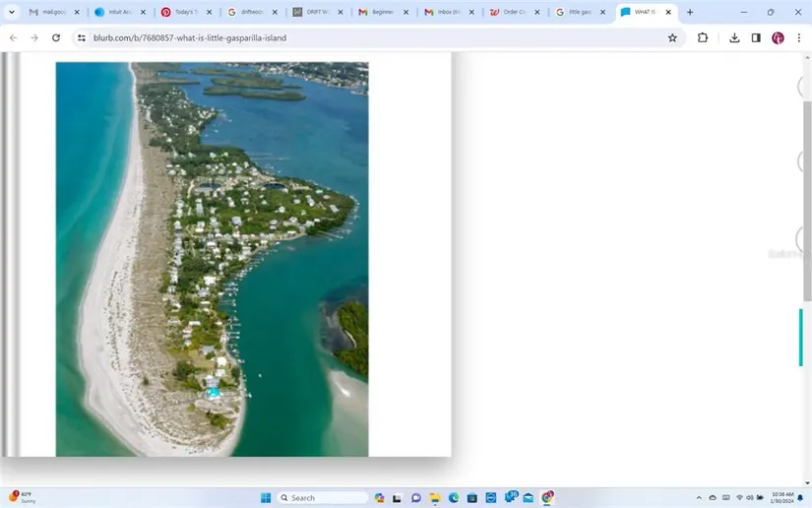
Task: Reload the Blurb page
Action: (x=56, y=37)
